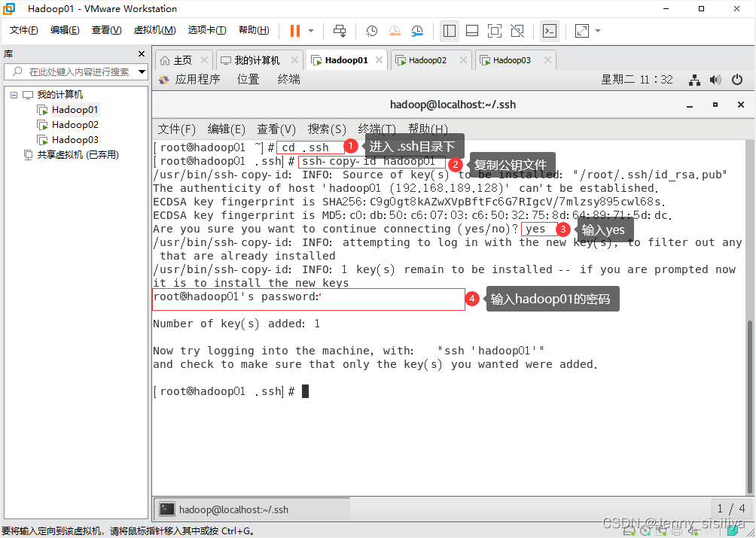Image resolution: width=756 pixels, height=538 pixels.
Task: Collapse the 我的计算机 tree node
Action: pyautogui.click(x=14, y=94)
